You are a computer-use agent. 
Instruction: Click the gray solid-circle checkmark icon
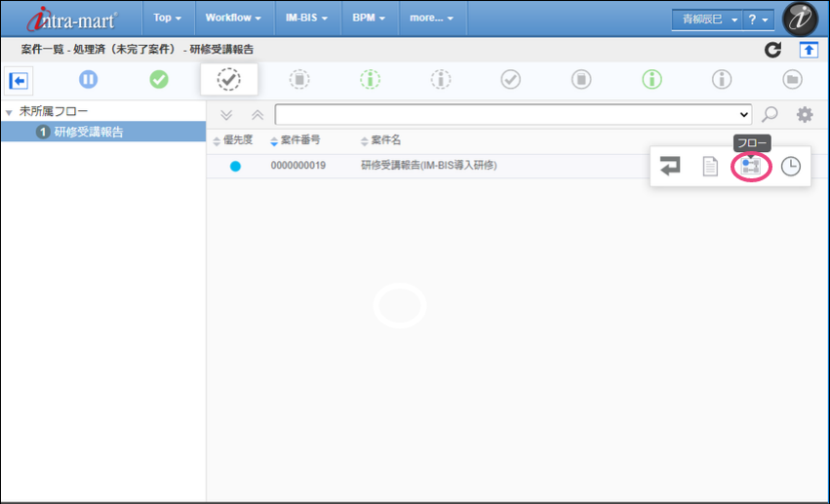(511, 79)
